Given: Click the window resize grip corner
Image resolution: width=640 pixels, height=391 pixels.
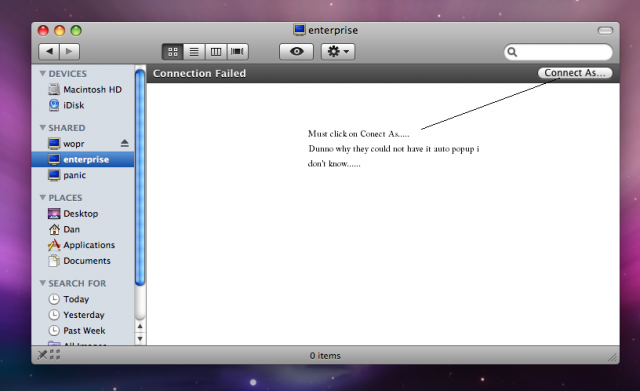Looking at the screenshot, I should point(613,358).
